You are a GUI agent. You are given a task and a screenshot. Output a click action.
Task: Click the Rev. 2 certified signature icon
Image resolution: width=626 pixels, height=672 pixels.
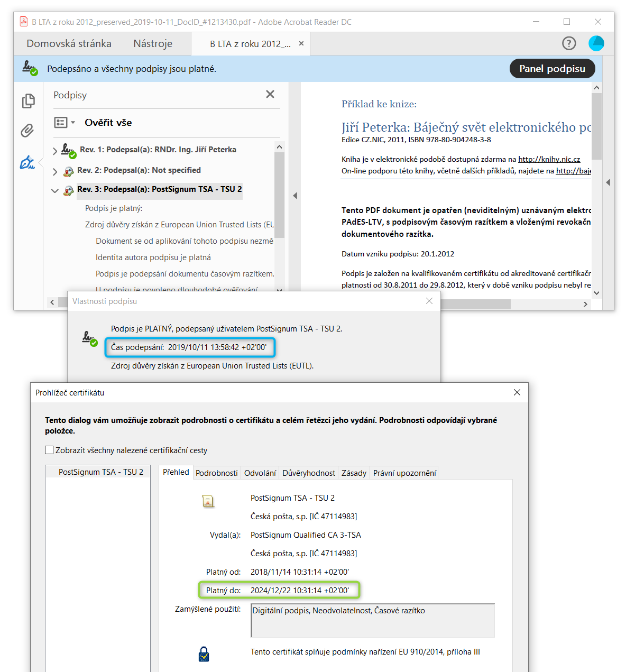click(x=69, y=171)
